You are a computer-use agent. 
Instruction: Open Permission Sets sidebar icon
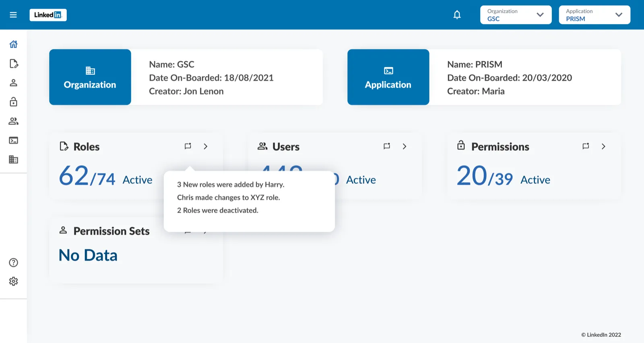[13, 83]
